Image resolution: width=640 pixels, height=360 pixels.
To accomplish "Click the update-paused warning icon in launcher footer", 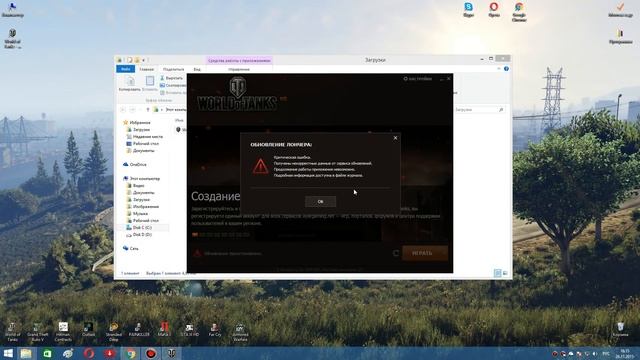I will tap(197, 253).
